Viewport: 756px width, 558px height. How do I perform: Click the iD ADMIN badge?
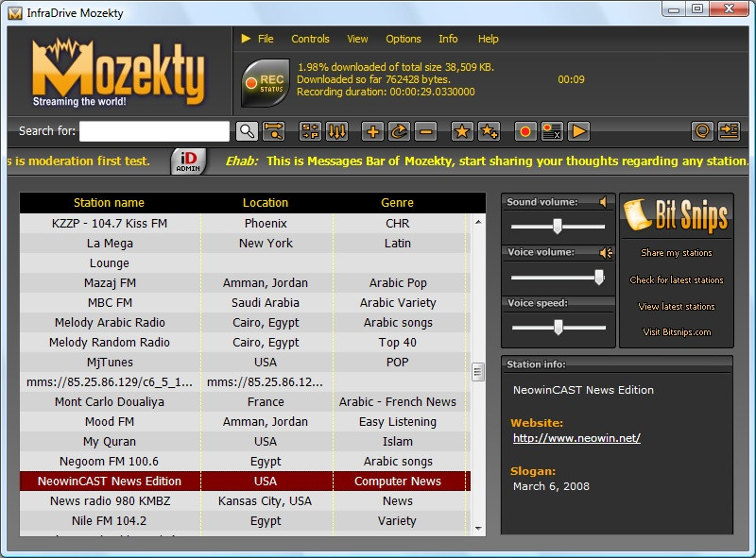(188, 161)
